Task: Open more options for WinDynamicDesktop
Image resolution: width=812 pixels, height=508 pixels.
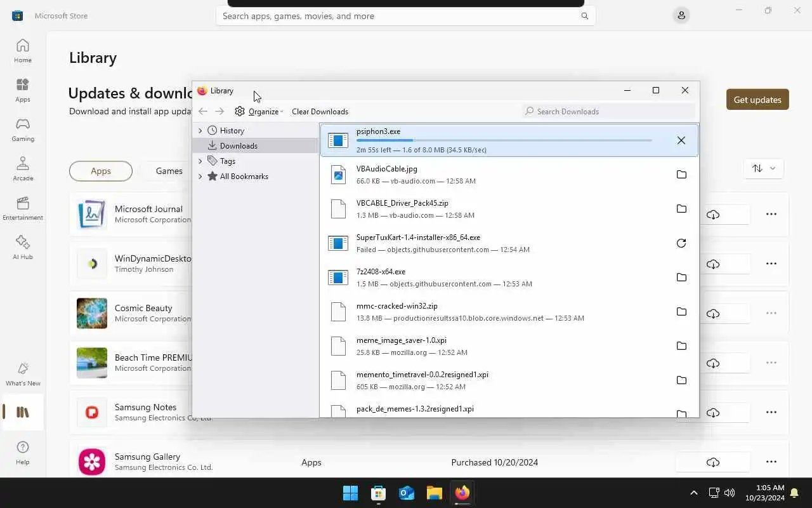Action: point(771,264)
